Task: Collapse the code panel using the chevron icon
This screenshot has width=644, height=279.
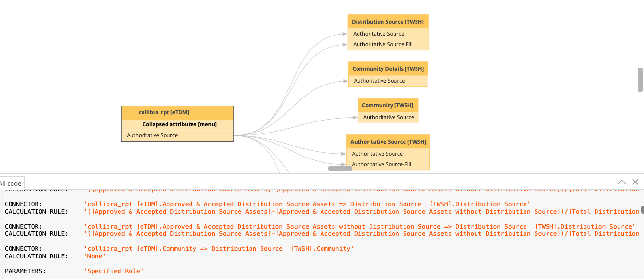Action: (622, 182)
